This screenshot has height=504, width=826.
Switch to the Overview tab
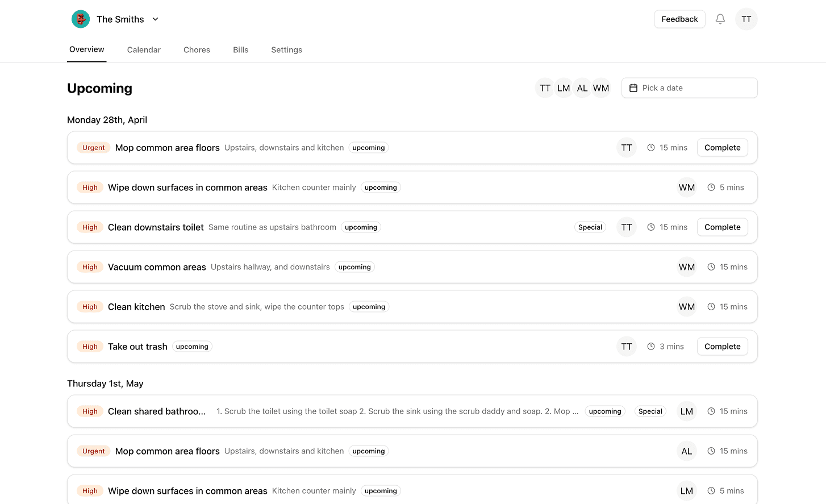(x=87, y=49)
